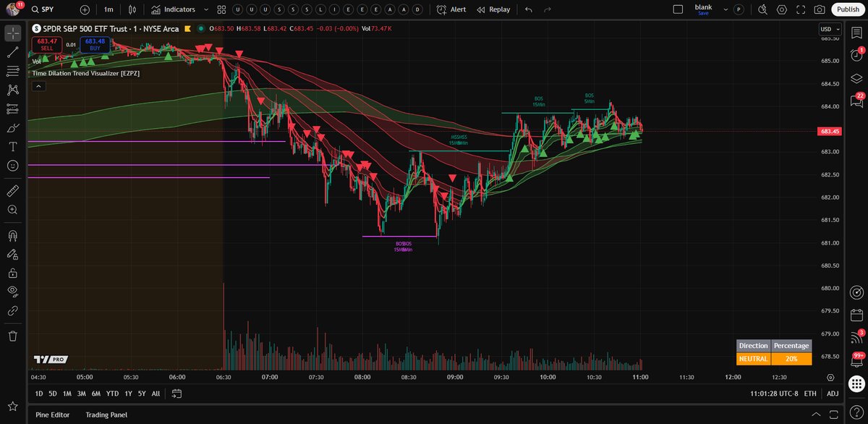Image resolution: width=868 pixels, height=424 pixels.
Task: Open the user profile avatar menu
Action: (x=12, y=9)
